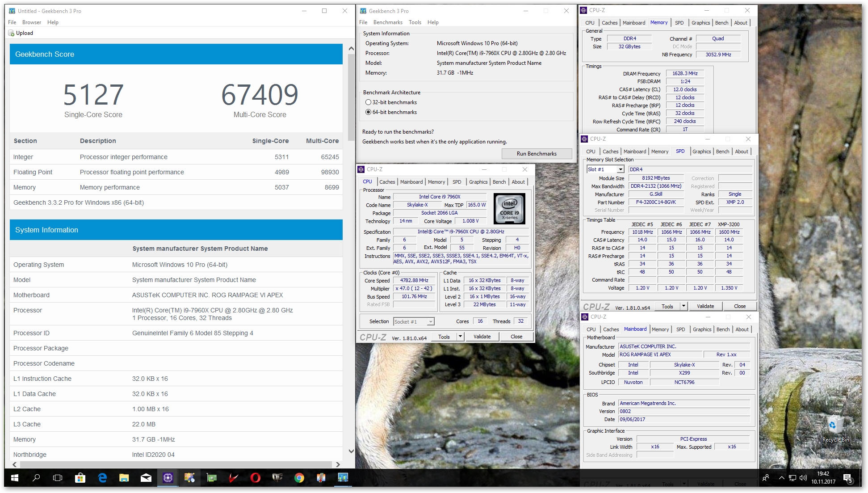Image resolution: width=868 pixels, height=493 pixels.
Task: Open Graphics tab in CPU-Z SPD window
Action: 701,152
